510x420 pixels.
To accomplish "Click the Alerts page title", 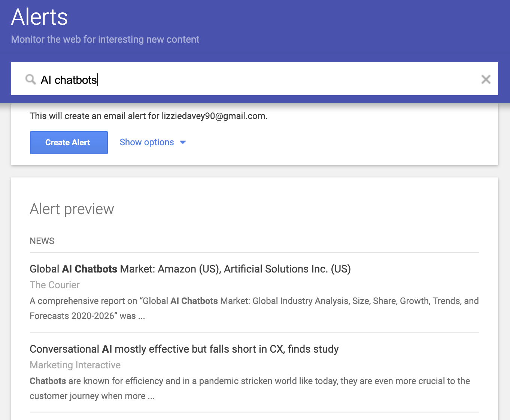I will click(x=39, y=17).
